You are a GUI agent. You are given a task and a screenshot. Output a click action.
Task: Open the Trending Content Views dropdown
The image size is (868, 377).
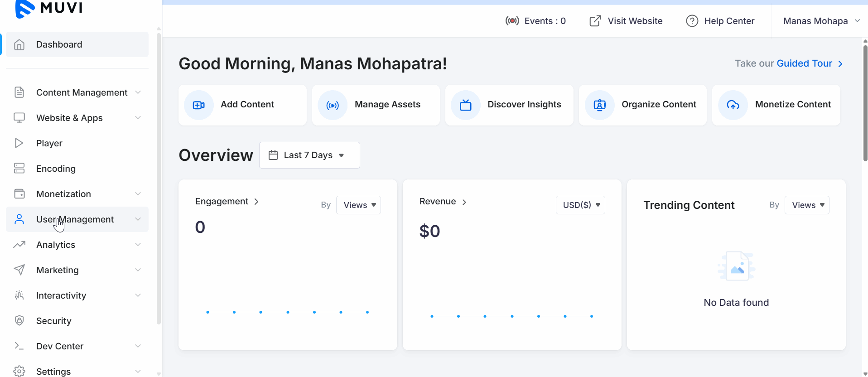(807, 205)
